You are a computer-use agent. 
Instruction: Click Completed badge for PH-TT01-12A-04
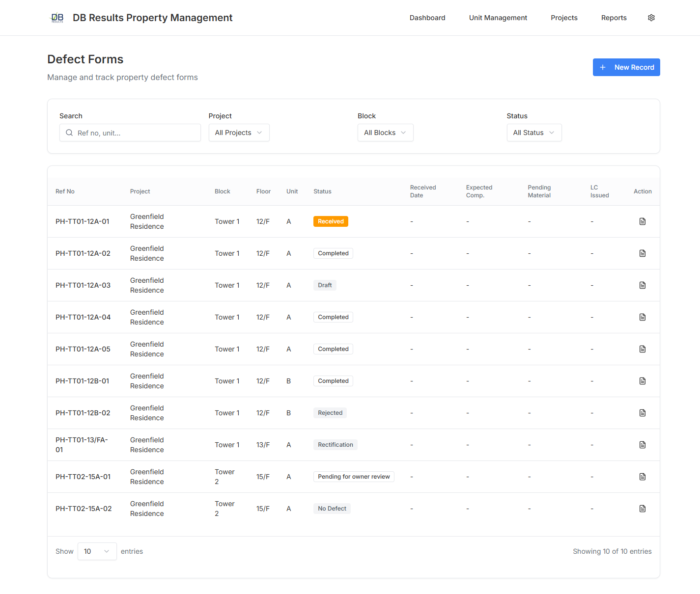[x=333, y=317]
